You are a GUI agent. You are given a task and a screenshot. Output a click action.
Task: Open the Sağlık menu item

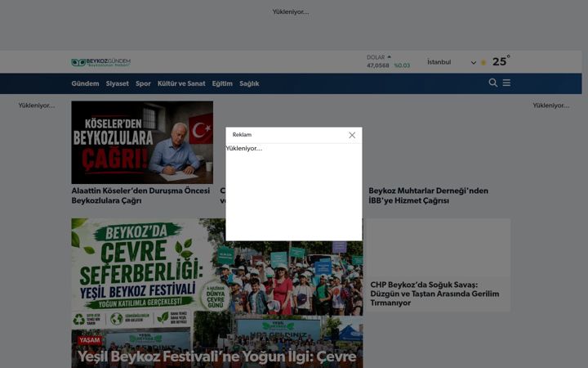tap(249, 83)
